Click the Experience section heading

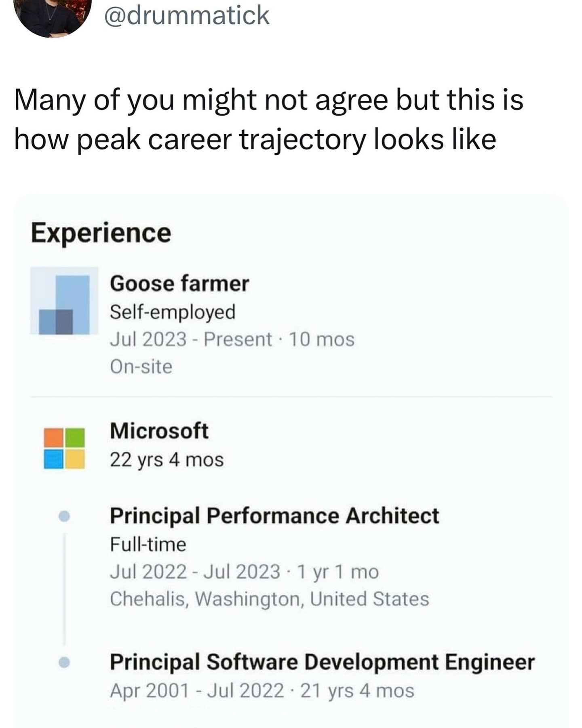101,233
